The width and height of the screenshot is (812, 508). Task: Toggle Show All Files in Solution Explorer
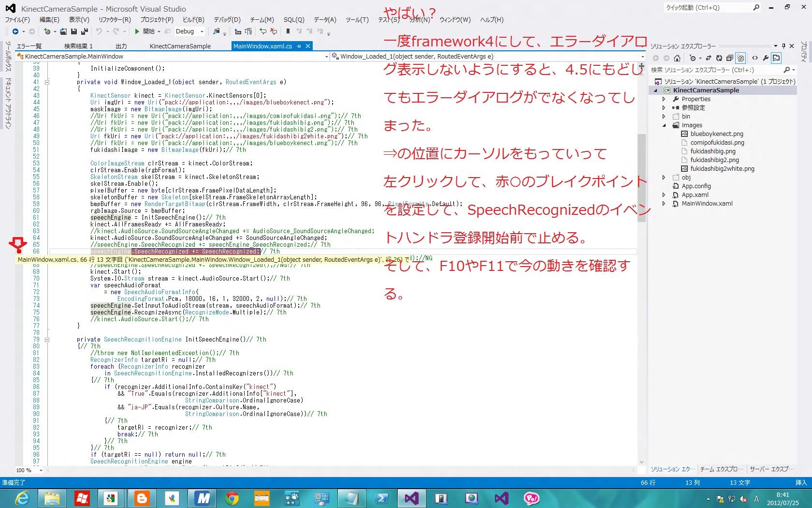pyautogui.click(x=741, y=58)
